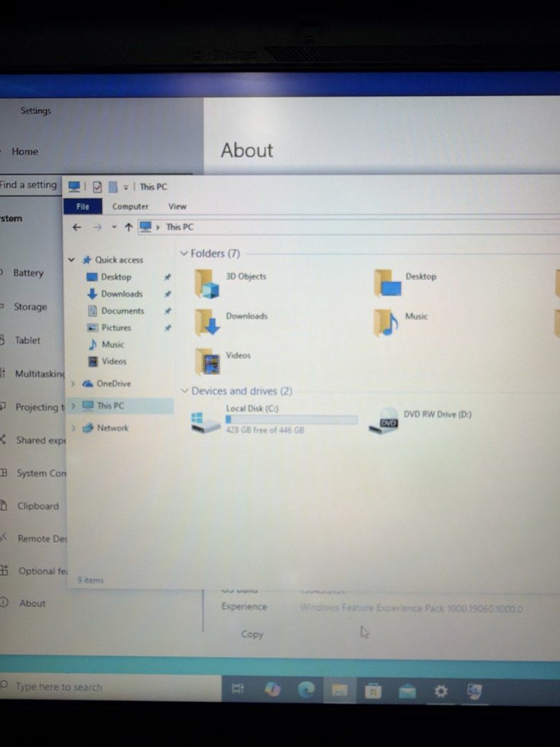
Task: Open Remote Desktop in Settings sidebar
Action: pos(42,538)
